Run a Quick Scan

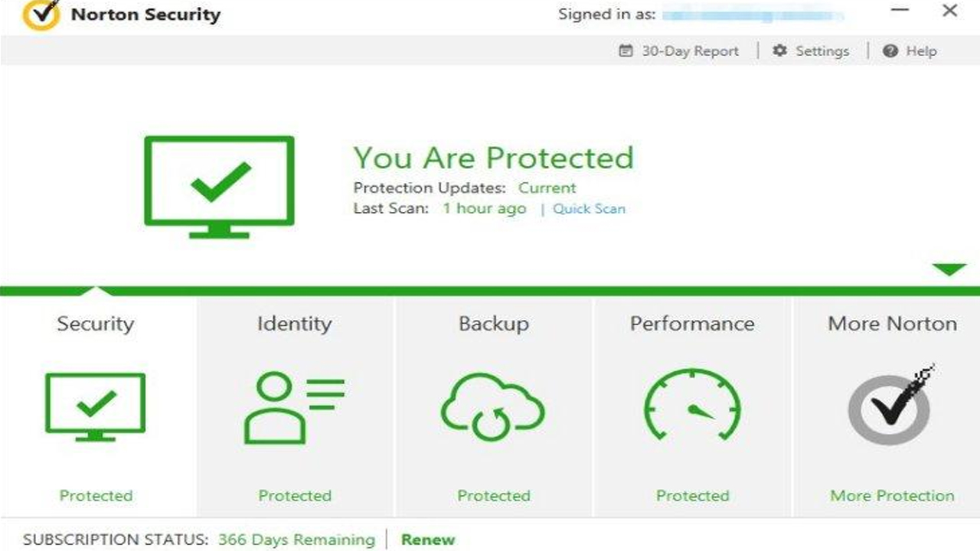click(589, 209)
